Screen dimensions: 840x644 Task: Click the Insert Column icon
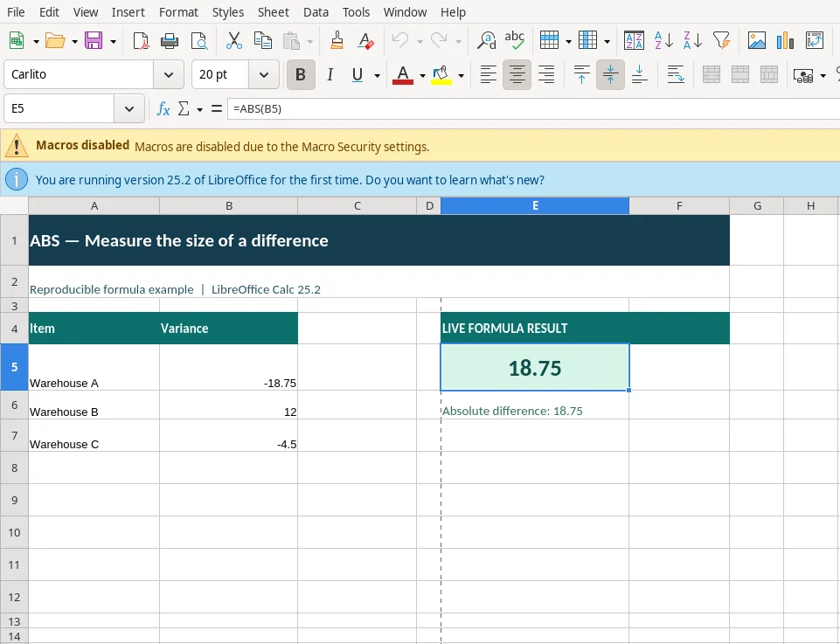[587, 41]
